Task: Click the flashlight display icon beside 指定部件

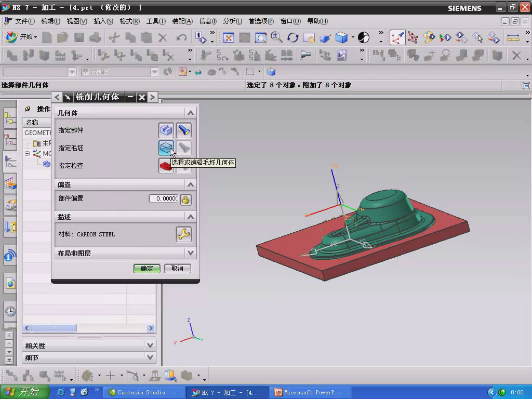Action: [x=183, y=130]
